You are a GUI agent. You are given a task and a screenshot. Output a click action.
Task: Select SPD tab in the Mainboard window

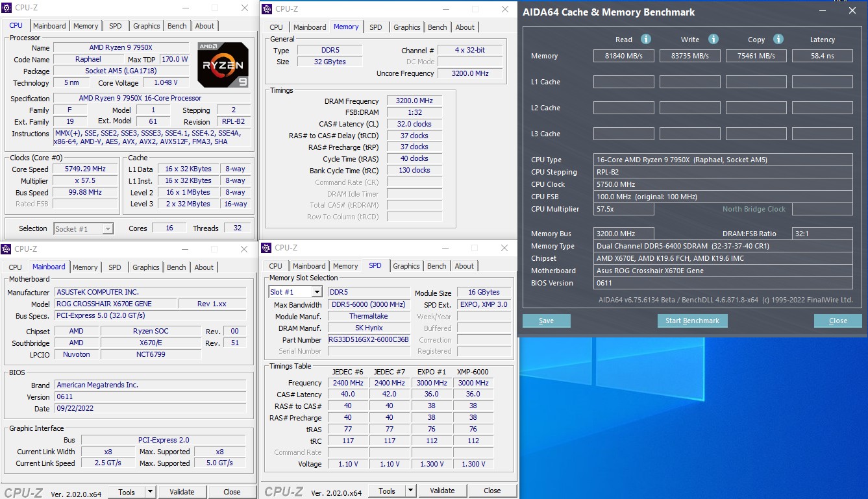[115, 267]
